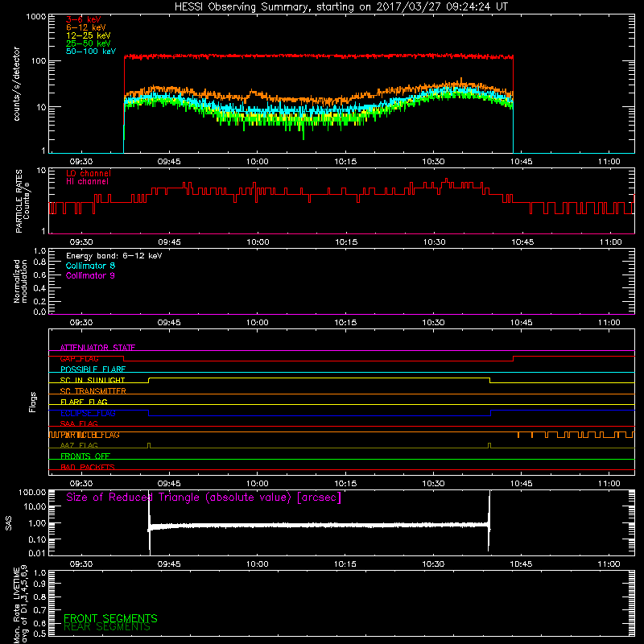Screen dimensions: 644x644
Task: Click the BAD_PACKETS flag label
Action: (x=88, y=467)
